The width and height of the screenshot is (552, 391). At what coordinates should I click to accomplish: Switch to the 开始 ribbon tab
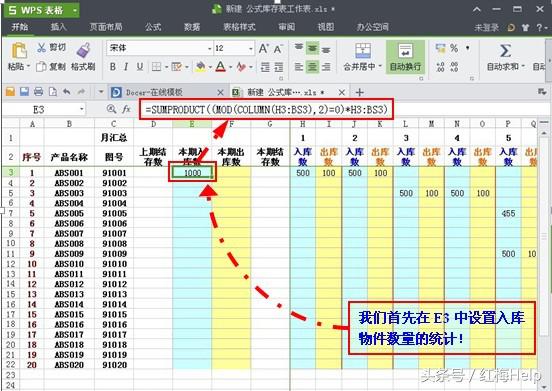coord(20,27)
